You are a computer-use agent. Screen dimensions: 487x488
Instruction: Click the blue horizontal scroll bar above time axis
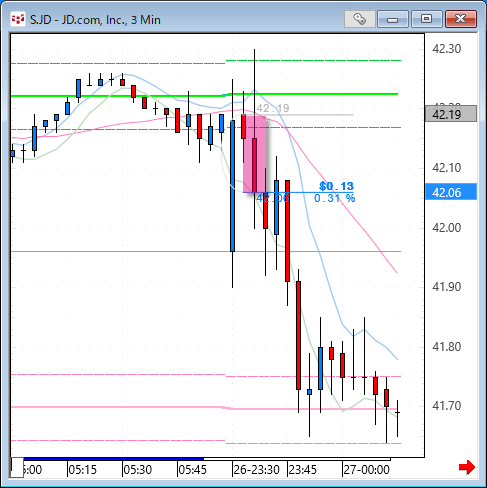click(114, 459)
